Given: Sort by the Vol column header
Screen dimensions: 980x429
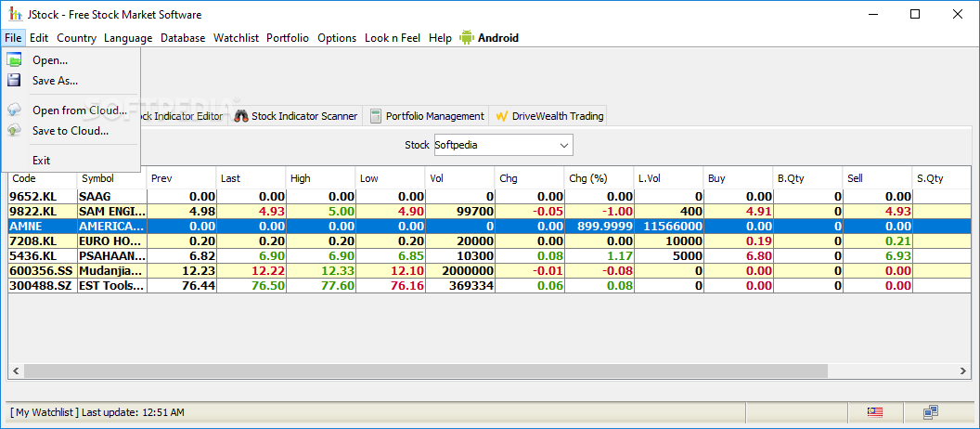Looking at the screenshot, I should (x=459, y=178).
